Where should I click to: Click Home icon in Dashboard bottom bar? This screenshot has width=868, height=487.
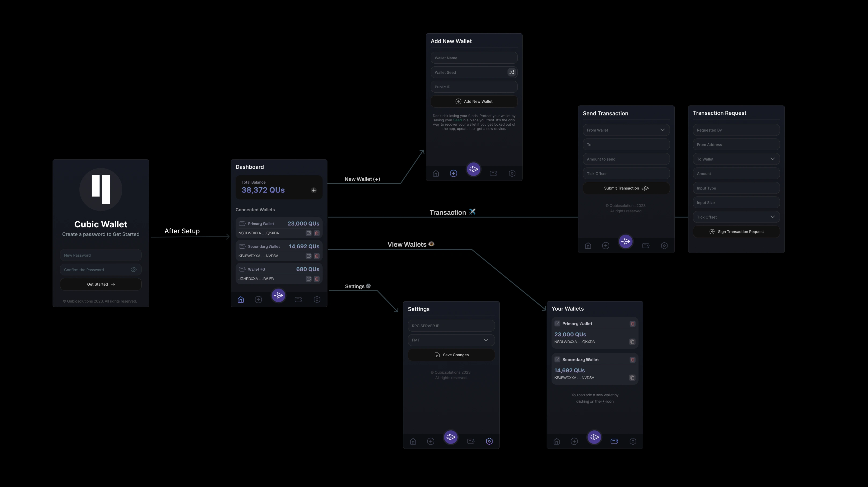tap(240, 300)
